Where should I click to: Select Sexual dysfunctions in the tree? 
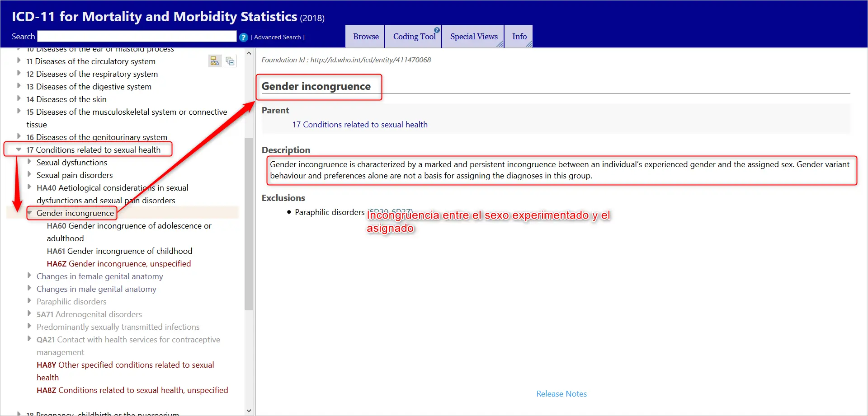tap(72, 163)
